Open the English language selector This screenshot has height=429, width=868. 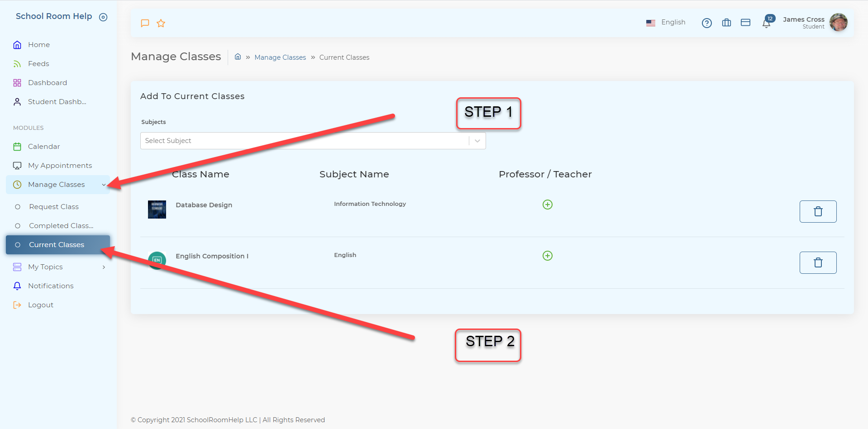pyautogui.click(x=666, y=22)
